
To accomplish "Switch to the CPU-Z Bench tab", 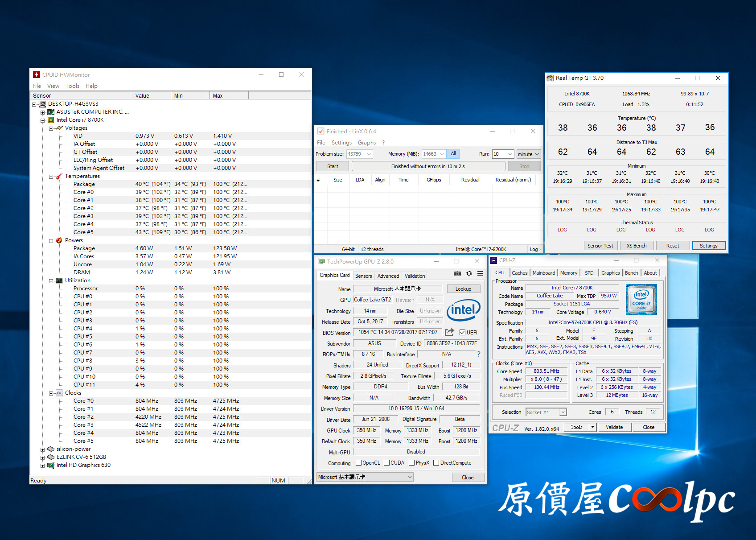I will point(631,273).
